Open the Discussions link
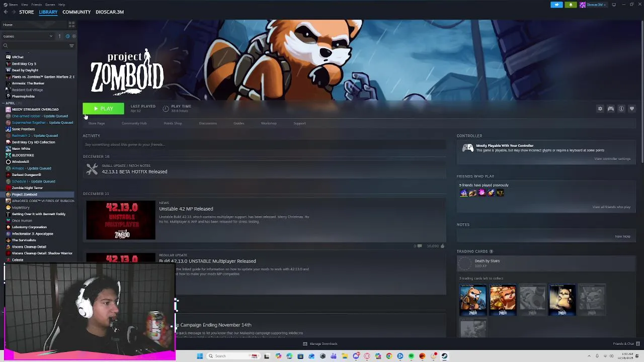 [x=208, y=123]
